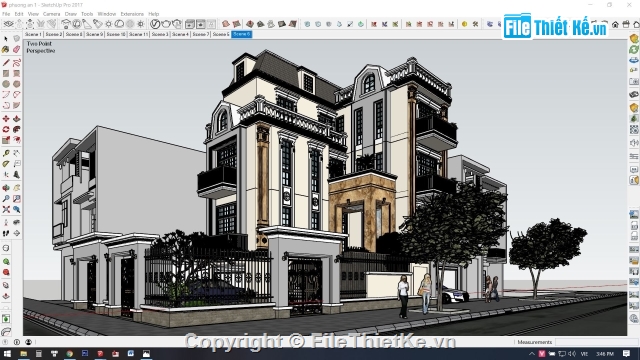Select the Position Camera tool
This screenshot has width=640, height=360.
pyautogui.click(x=6, y=222)
